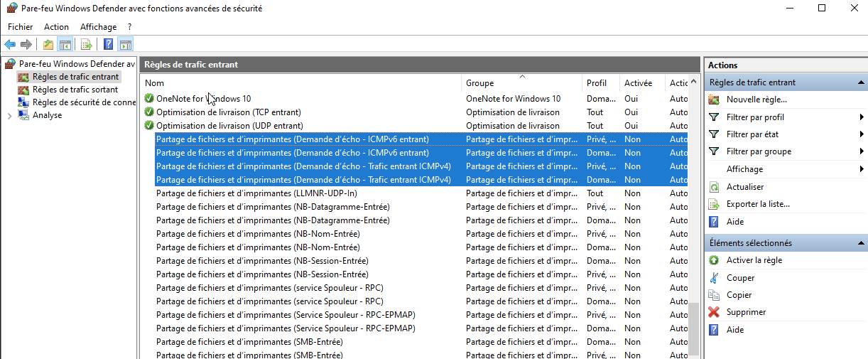Click Actualiser to refresh the list
The image size is (868, 359).
click(744, 187)
